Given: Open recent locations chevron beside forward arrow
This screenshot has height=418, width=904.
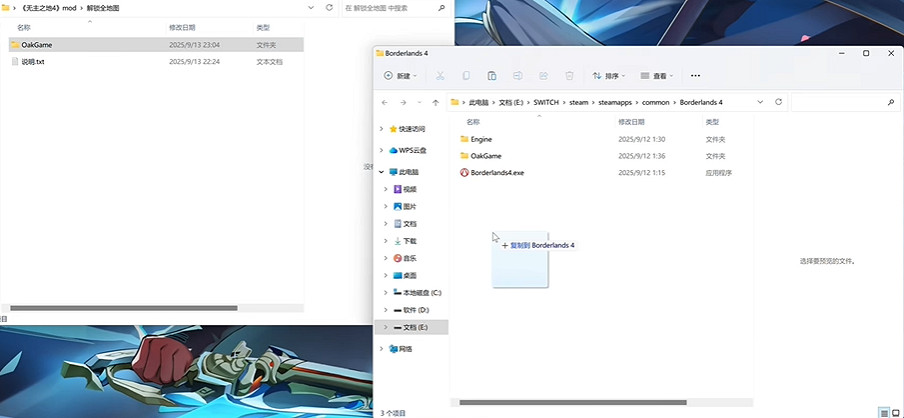Looking at the screenshot, I should click(419, 102).
